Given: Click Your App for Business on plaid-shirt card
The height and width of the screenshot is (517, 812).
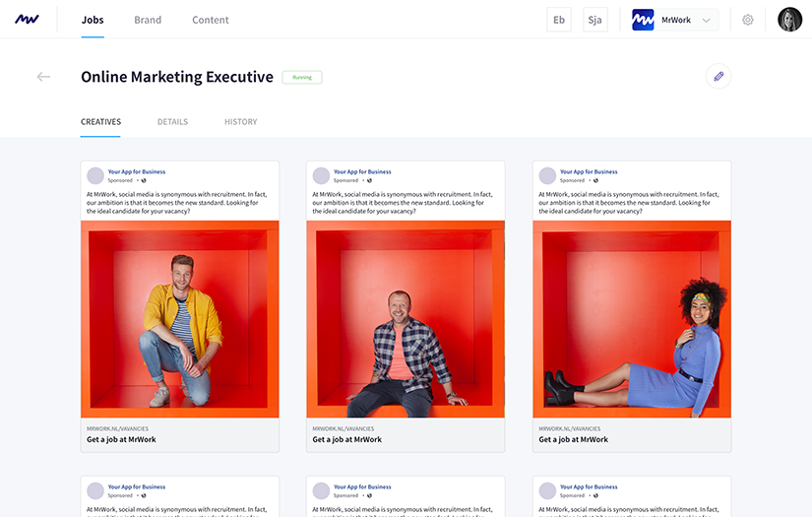Looking at the screenshot, I should [362, 171].
